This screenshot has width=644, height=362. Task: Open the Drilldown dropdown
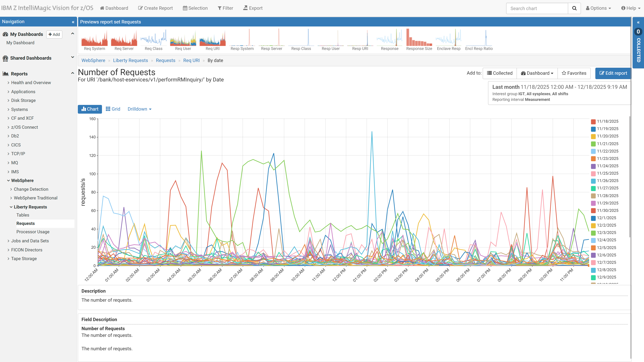[x=140, y=109]
